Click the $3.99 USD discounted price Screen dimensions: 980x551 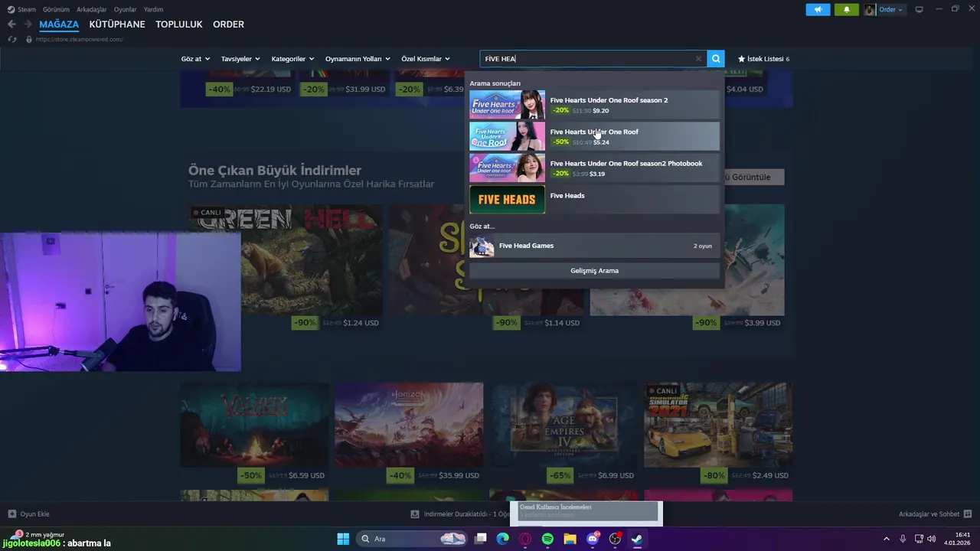(x=763, y=323)
